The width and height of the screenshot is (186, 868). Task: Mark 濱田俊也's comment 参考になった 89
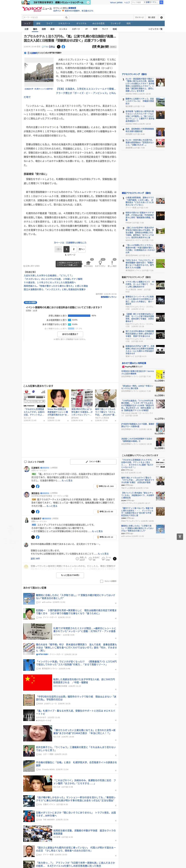(x=105, y=512)
